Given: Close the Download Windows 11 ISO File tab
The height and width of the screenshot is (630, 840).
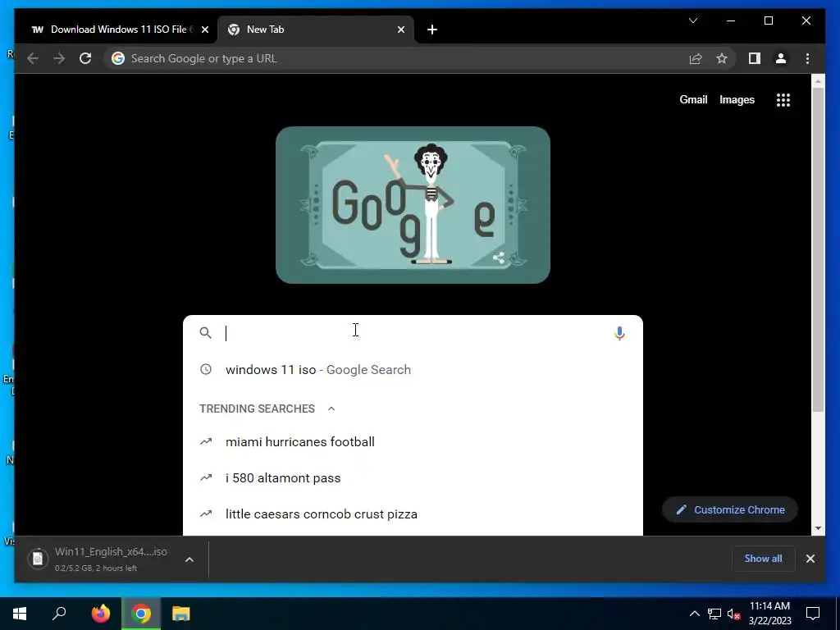Looking at the screenshot, I should click(x=204, y=30).
